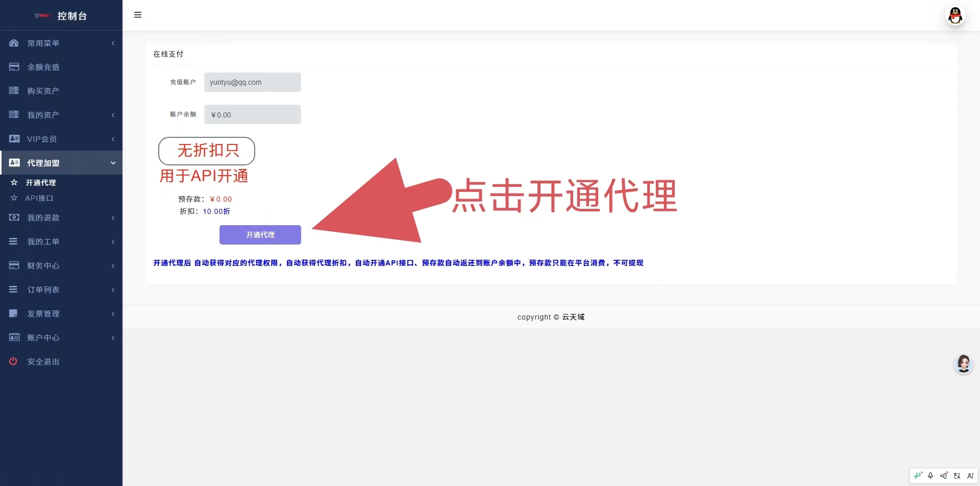
Task: Click the microphone icon in the floating toolbar
Action: coord(930,476)
